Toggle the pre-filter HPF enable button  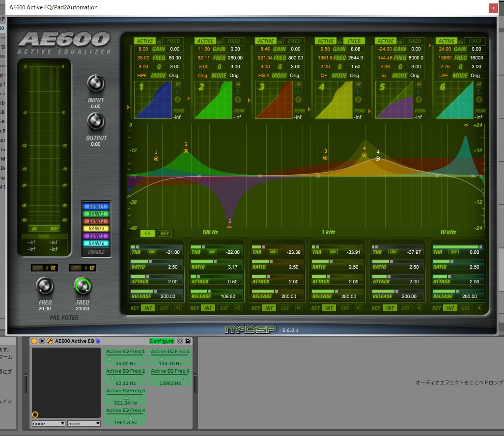pos(38,268)
